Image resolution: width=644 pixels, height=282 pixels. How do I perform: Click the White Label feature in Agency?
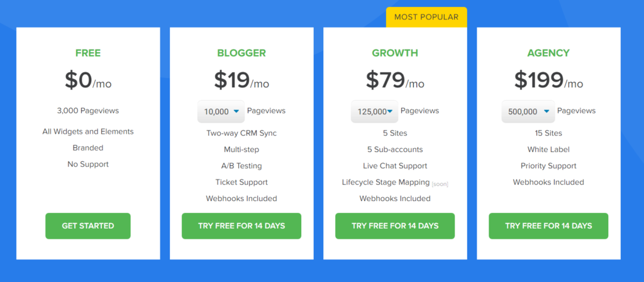548,149
